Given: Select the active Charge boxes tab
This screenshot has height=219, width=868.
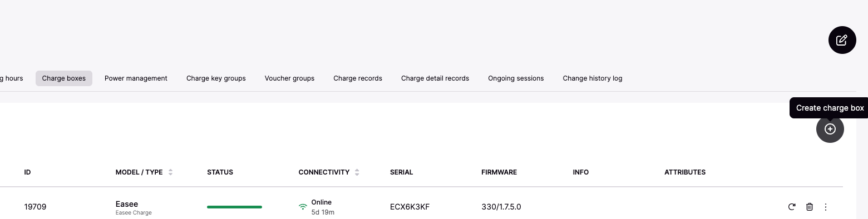Looking at the screenshot, I should (64, 78).
